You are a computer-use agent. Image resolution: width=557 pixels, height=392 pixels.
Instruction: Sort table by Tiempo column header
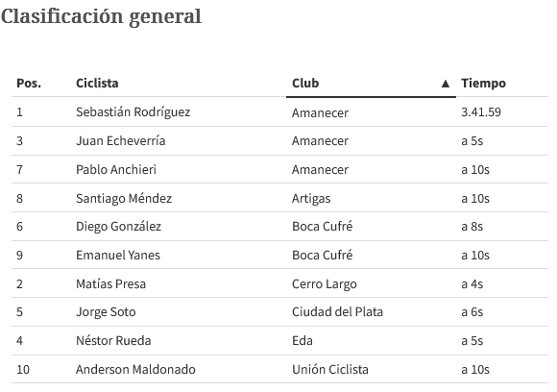(x=483, y=84)
